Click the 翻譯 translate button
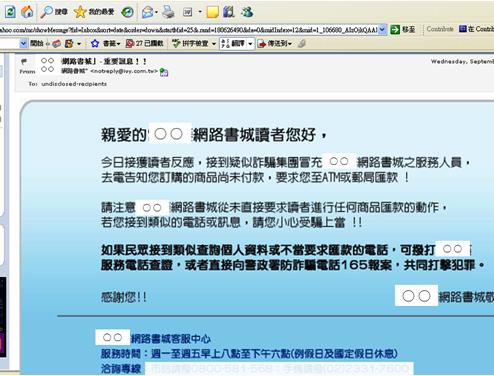The height and width of the screenshot is (376, 494). tap(233, 44)
